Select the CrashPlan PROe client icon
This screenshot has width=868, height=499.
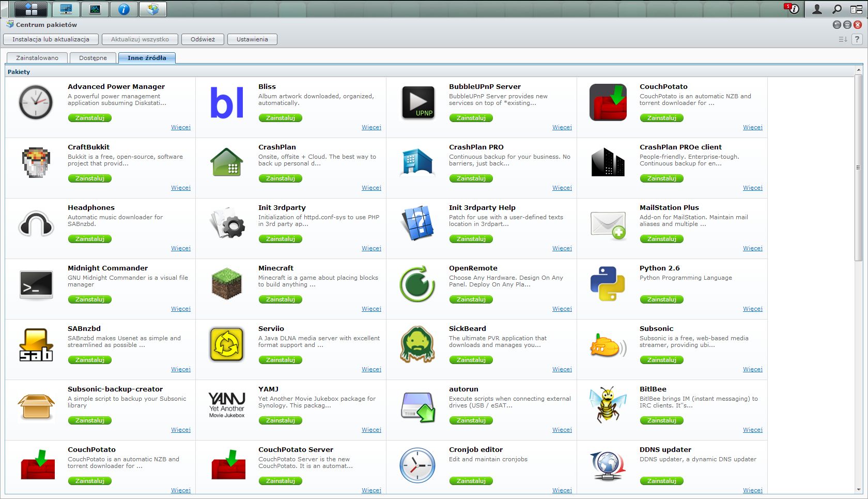[608, 162]
